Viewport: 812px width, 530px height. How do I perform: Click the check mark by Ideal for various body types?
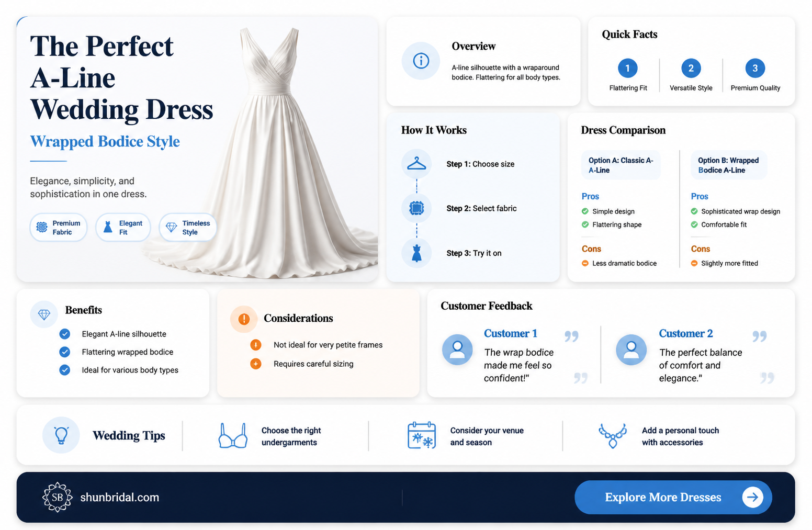[64, 370]
